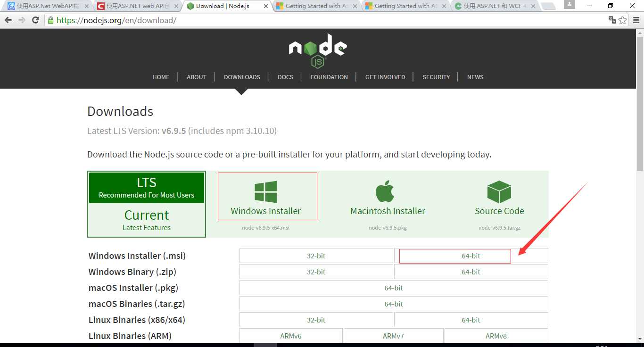The image size is (644, 347).
Task: Download the Linux ARMv6 binary
Action: (291, 336)
